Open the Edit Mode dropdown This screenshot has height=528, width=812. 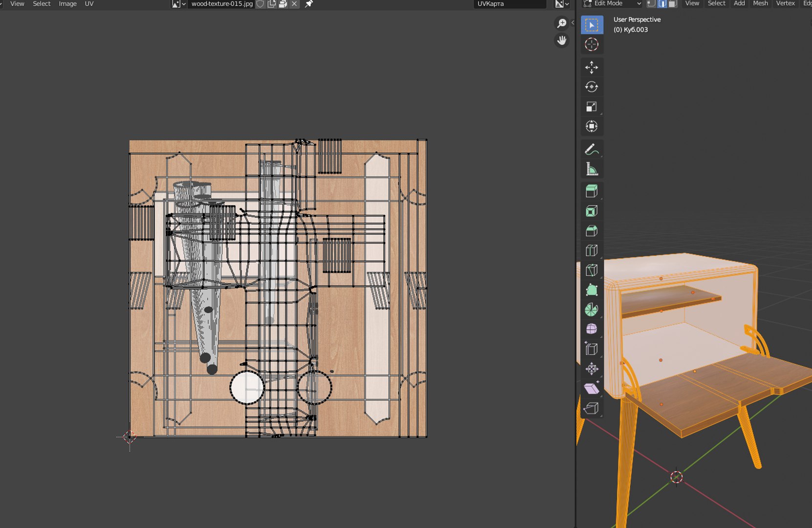pyautogui.click(x=612, y=3)
